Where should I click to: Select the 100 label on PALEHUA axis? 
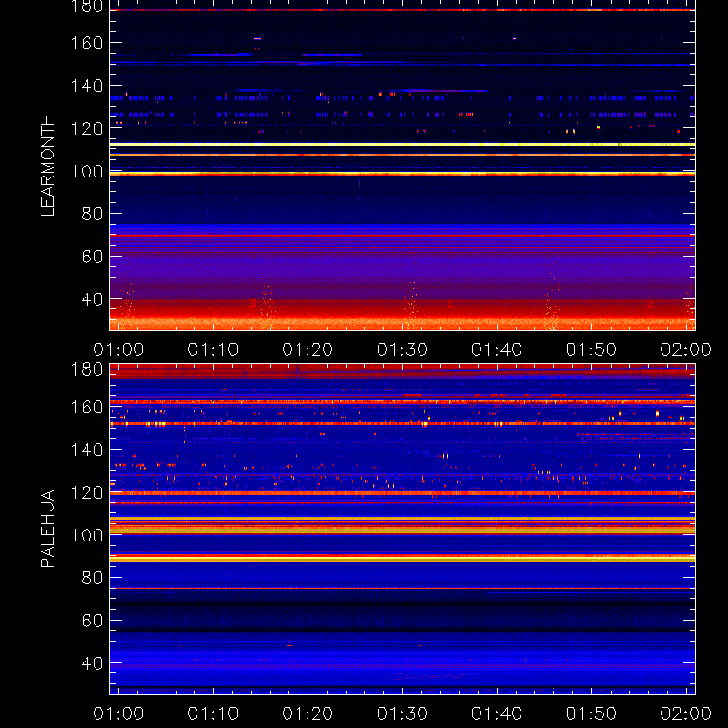(x=86, y=535)
